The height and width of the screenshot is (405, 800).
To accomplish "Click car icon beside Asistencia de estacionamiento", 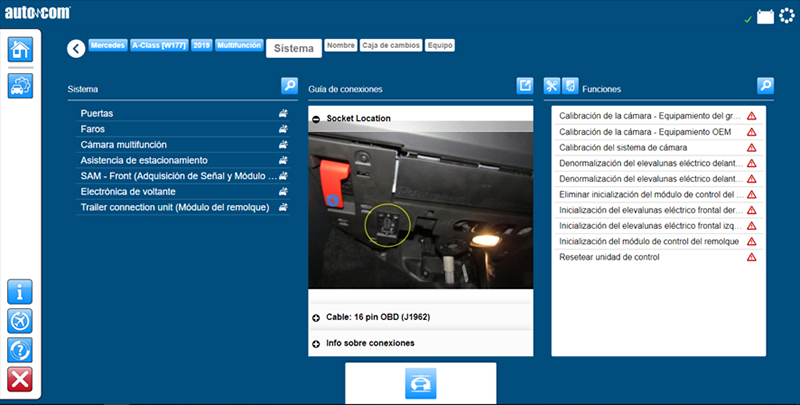I will [283, 160].
